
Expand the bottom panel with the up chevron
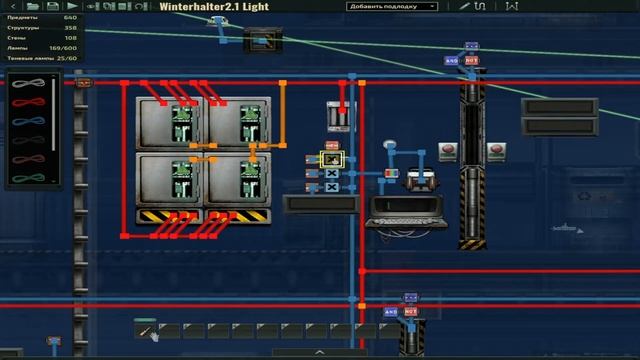click(320, 352)
